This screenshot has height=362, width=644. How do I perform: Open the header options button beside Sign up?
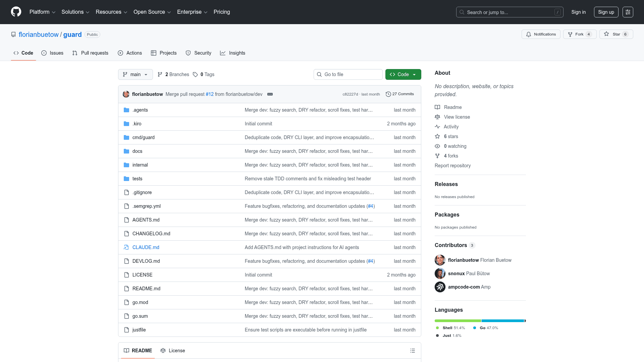[x=628, y=12]
